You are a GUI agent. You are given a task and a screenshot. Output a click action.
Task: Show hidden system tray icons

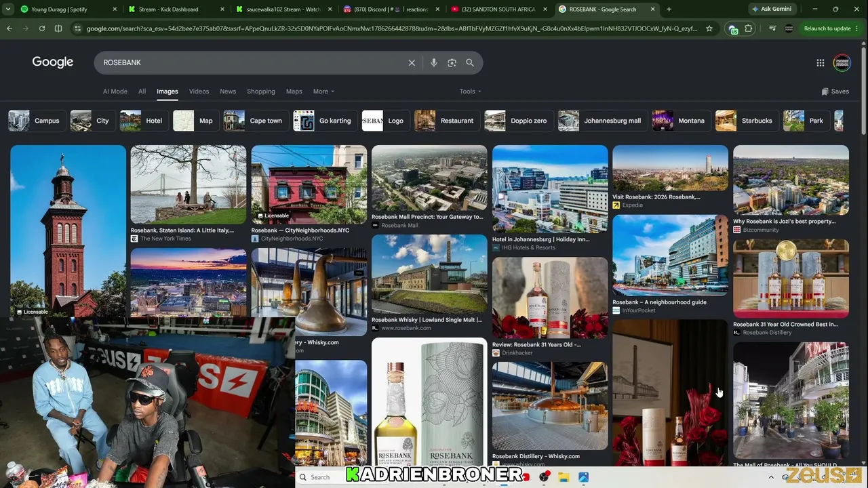pos(771,477)
